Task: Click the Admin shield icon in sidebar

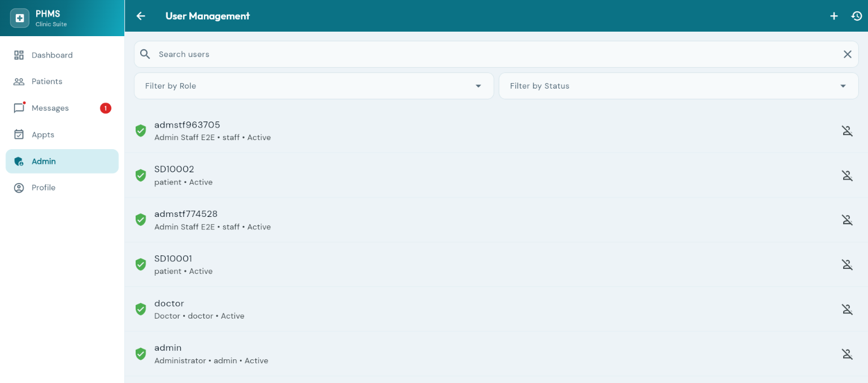Action: coord(19,161)
